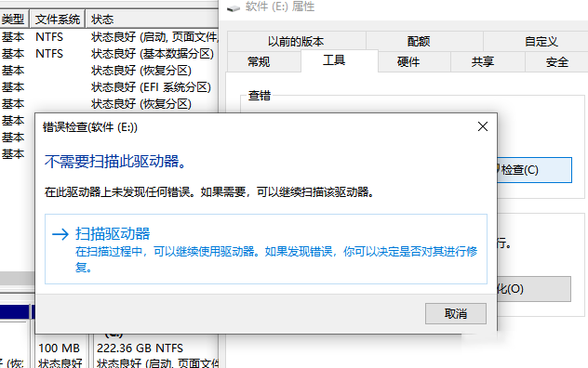
Task: Sort by the 类型 column header
Action: point(14,20)
